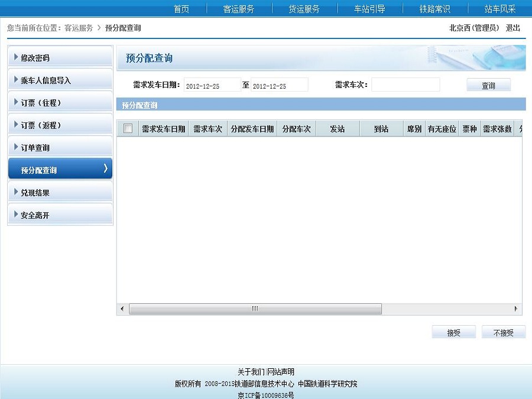
Task: Go to the 首页 navigation tab
Action: pos(181,9)
